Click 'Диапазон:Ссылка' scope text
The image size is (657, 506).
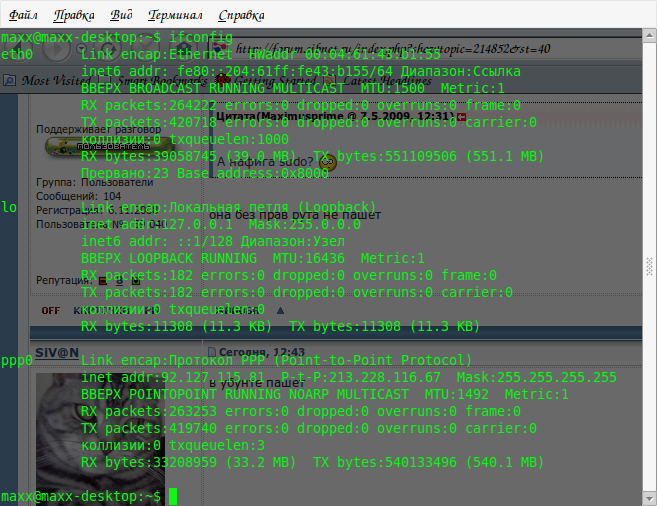460,71
